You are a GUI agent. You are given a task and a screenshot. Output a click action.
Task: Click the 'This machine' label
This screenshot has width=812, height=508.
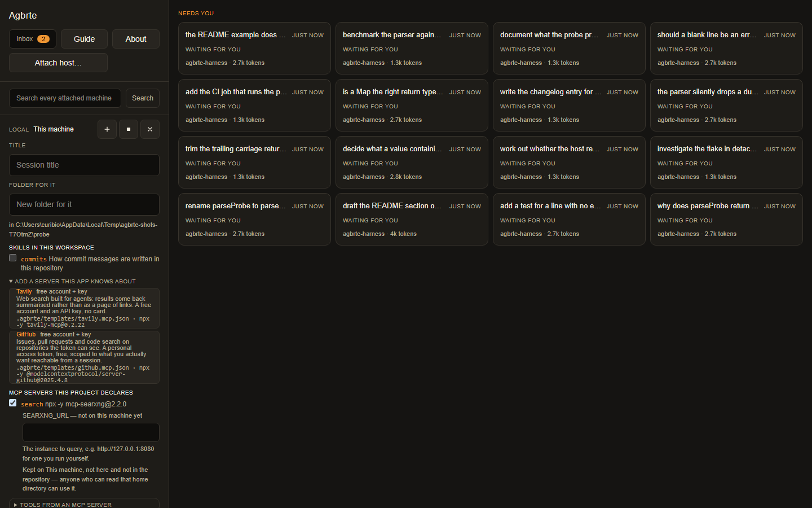click(x=54, y=129)
